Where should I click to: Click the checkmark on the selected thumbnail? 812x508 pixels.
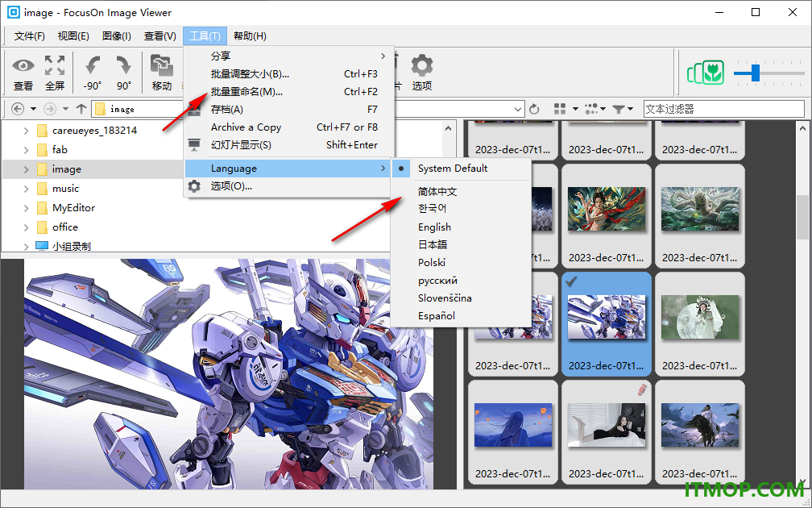pyautogui.click(x=571, y=281)
